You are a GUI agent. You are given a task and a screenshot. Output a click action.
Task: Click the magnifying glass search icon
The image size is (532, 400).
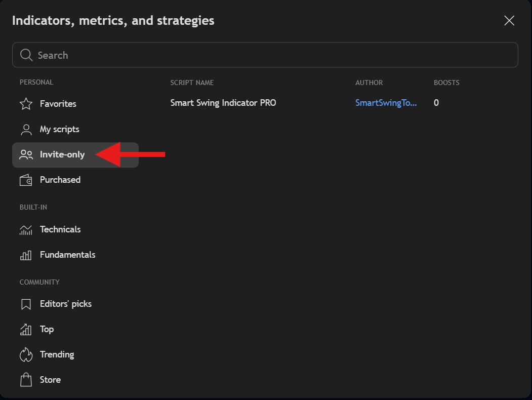[26, 55]
